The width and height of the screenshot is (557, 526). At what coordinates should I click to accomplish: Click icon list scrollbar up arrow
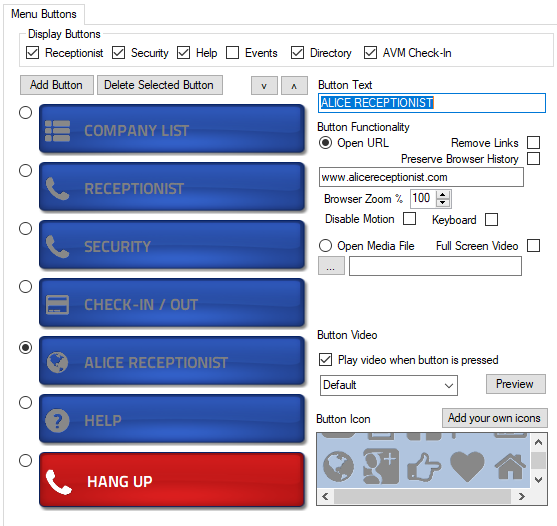(538, 442)
